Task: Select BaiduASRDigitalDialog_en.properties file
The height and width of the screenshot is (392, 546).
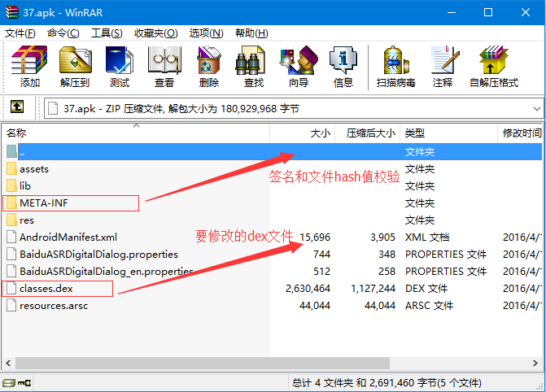Action: (x=107, y=271)
